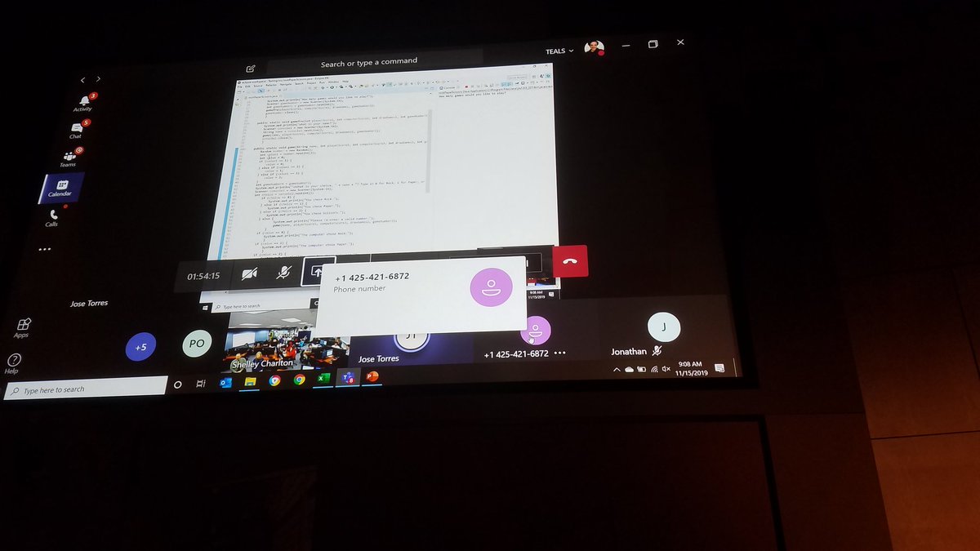Click the +1 425-421-6872 number in popup card
Screen dimensions: 980x551
(372, 278)
